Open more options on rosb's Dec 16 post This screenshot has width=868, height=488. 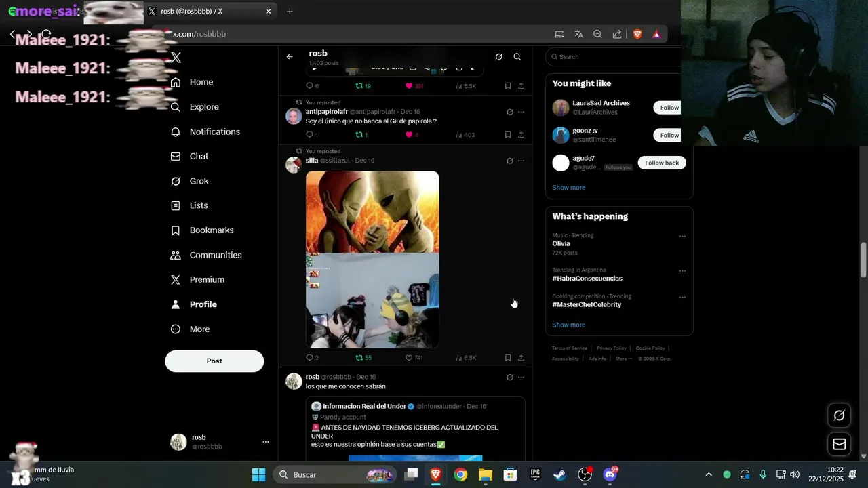pyautogui.click(x=521, y=377)
